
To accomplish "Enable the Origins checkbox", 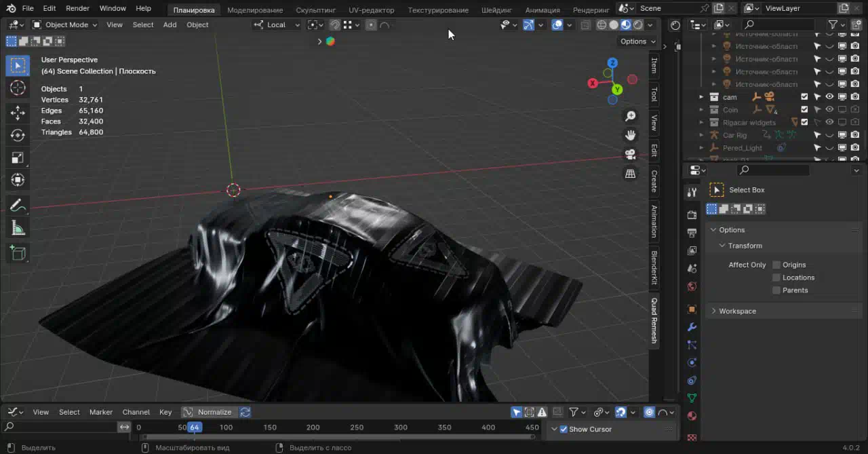I will [x=776, y=265].
